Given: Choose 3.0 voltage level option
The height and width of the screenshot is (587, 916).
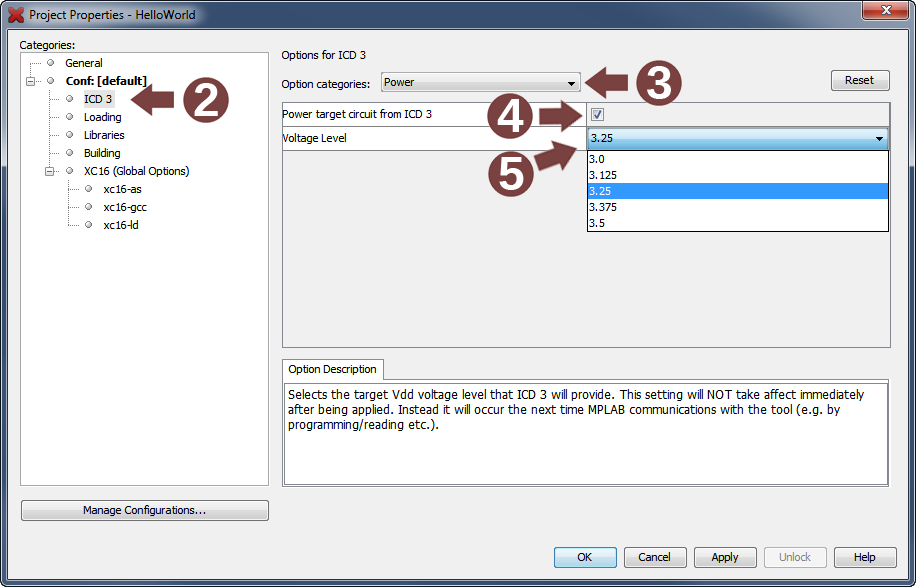Looking at the screenshot, I should 597,159.
